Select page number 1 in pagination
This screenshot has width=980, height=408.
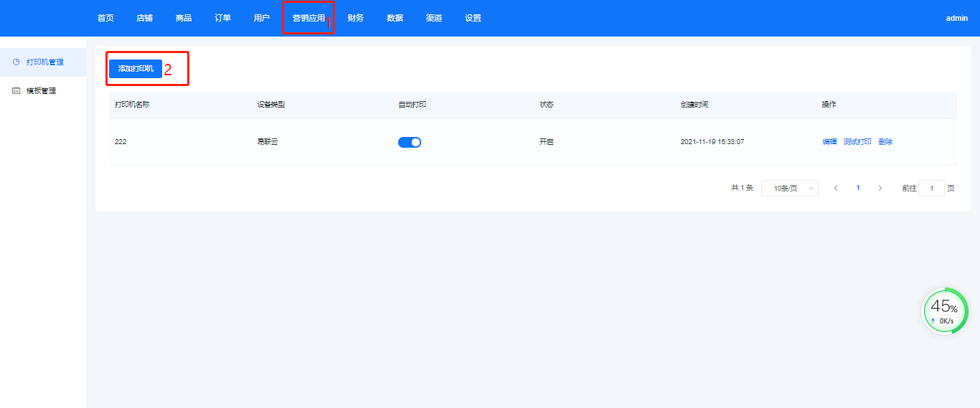point(858,188)
